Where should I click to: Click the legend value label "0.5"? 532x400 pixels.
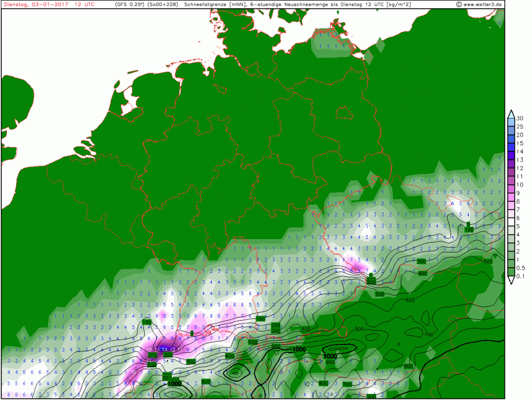click(521, 268)
